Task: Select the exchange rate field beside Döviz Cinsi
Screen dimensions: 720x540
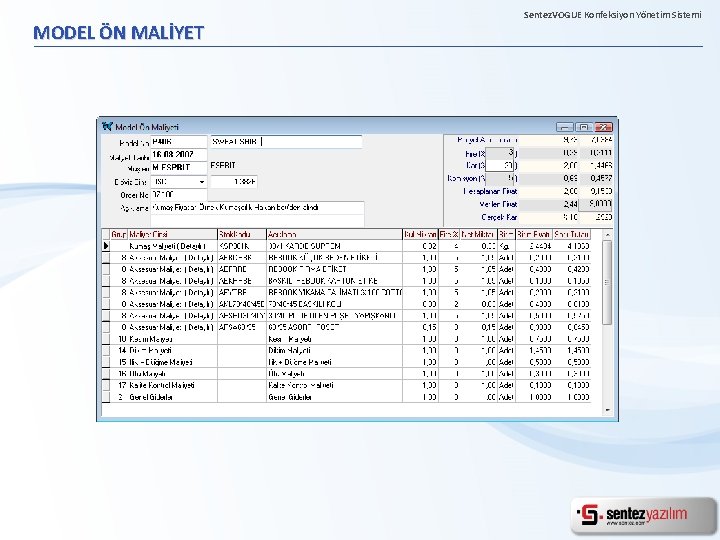Action: pos(234,182)
